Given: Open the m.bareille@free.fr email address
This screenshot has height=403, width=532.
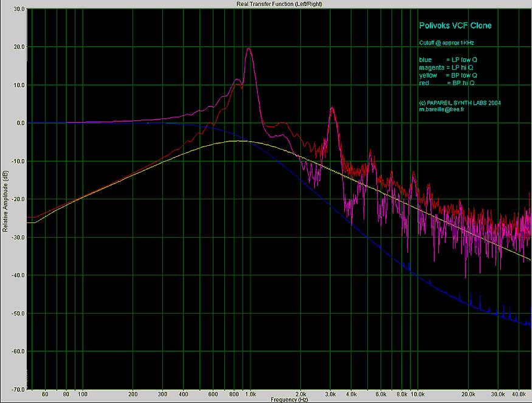Looking at the screenshot, I should [441, 109].
